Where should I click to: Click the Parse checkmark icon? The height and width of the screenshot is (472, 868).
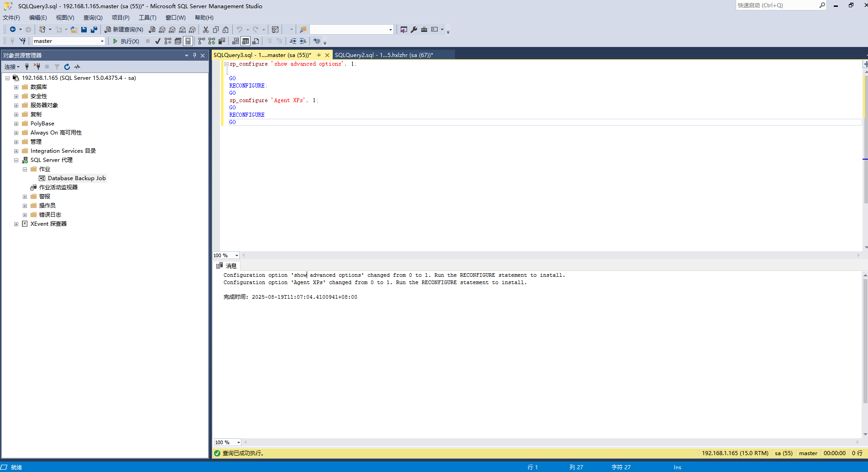pyautogui.click(x=157, y=41)
